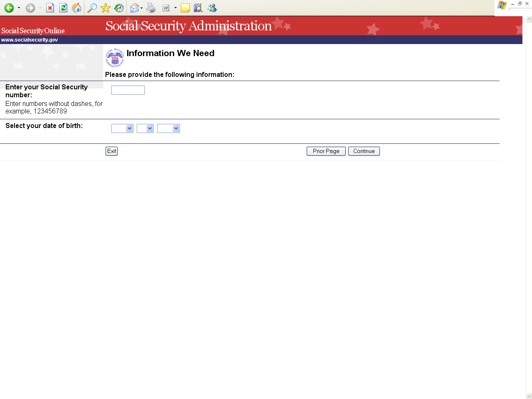
Task: Open Favorites using the yellow star icon
Action: point(106,8)
